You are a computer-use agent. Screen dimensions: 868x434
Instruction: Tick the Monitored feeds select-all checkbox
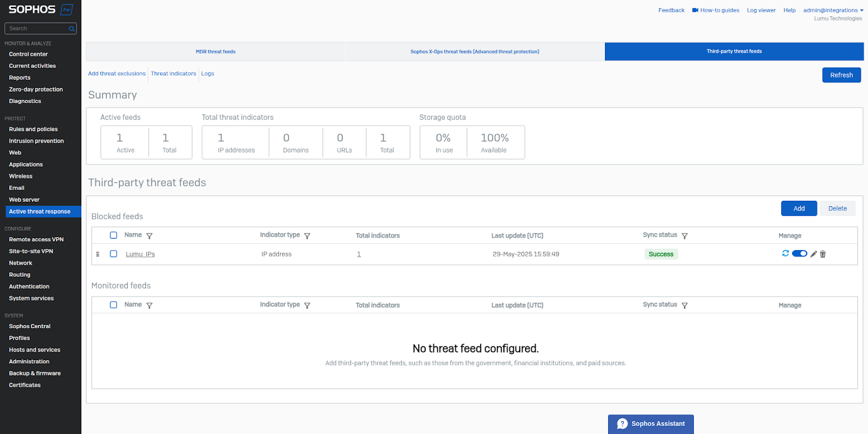[113, 305]
